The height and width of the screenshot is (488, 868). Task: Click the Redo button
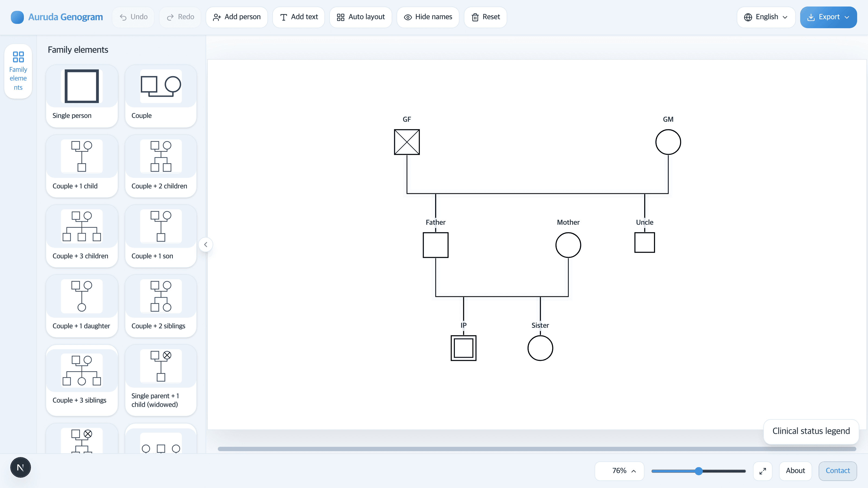point(180,17)
